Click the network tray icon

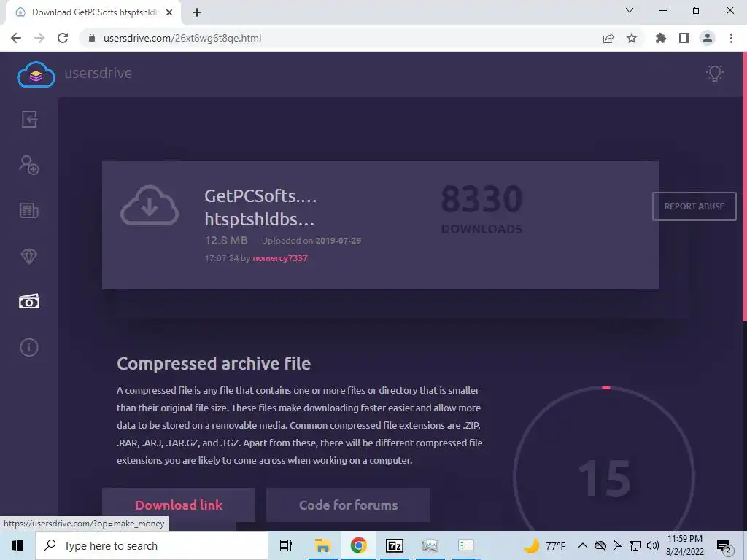[x=635, y=545]
